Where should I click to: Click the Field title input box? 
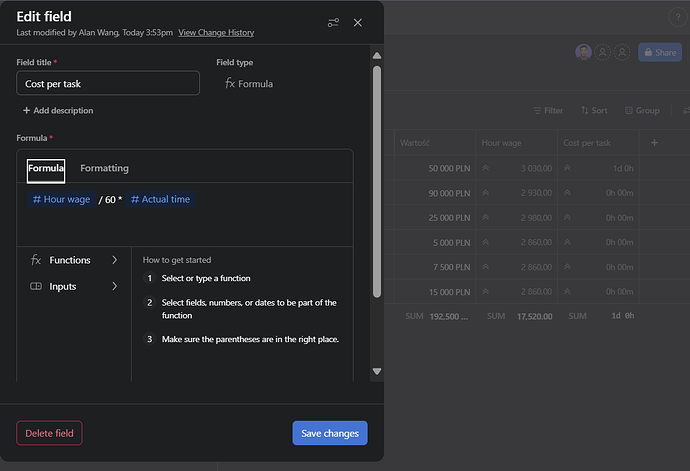pyautogui.click(x=108, y=84)
